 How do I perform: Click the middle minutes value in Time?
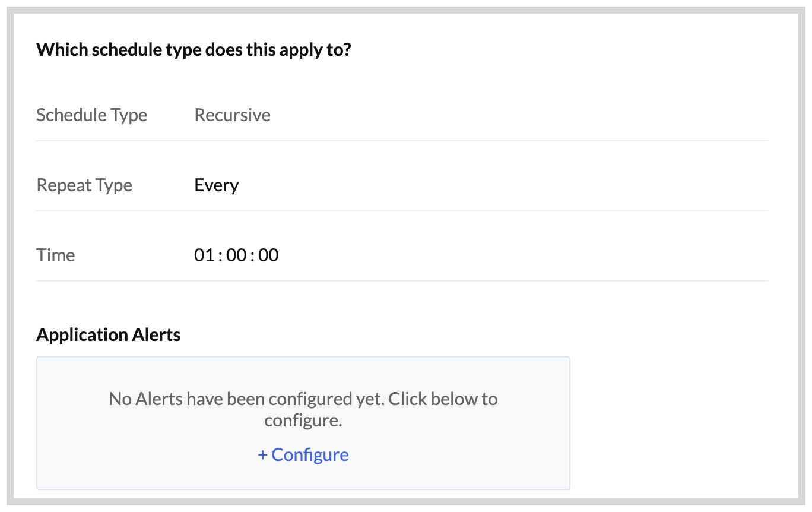tap(236, 255)
